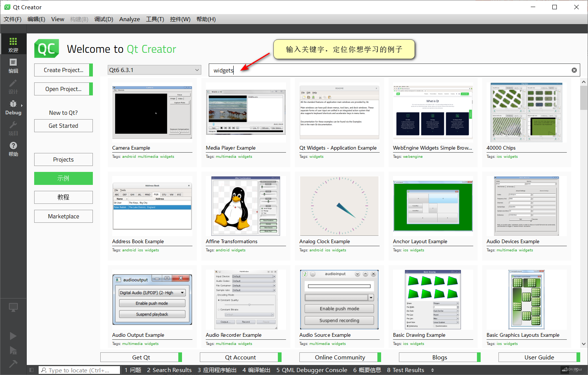The width and height of the screenshot is (588, 375).
Task: Open the 项目 Projects mode
Action: pyautogui.click(x=13, y=128)
